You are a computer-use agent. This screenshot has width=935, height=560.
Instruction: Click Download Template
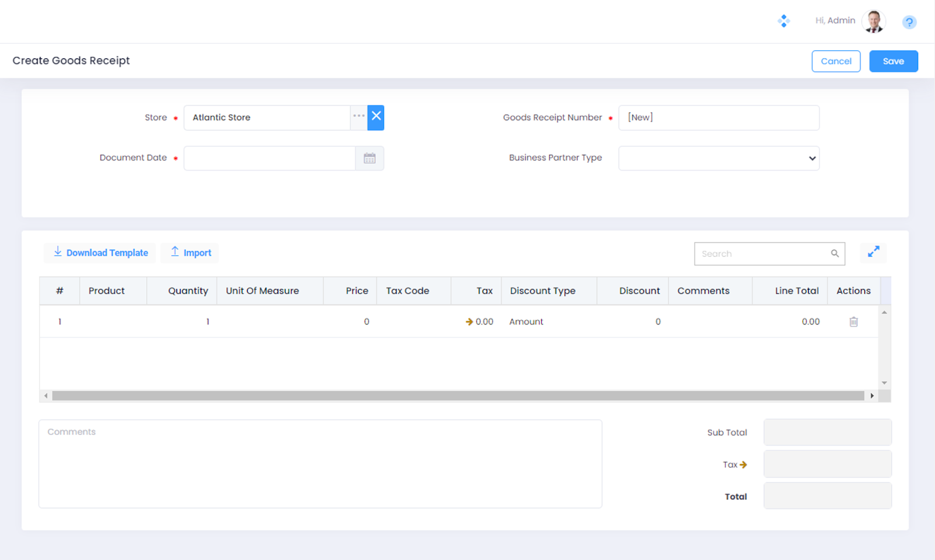click(100, 253)
